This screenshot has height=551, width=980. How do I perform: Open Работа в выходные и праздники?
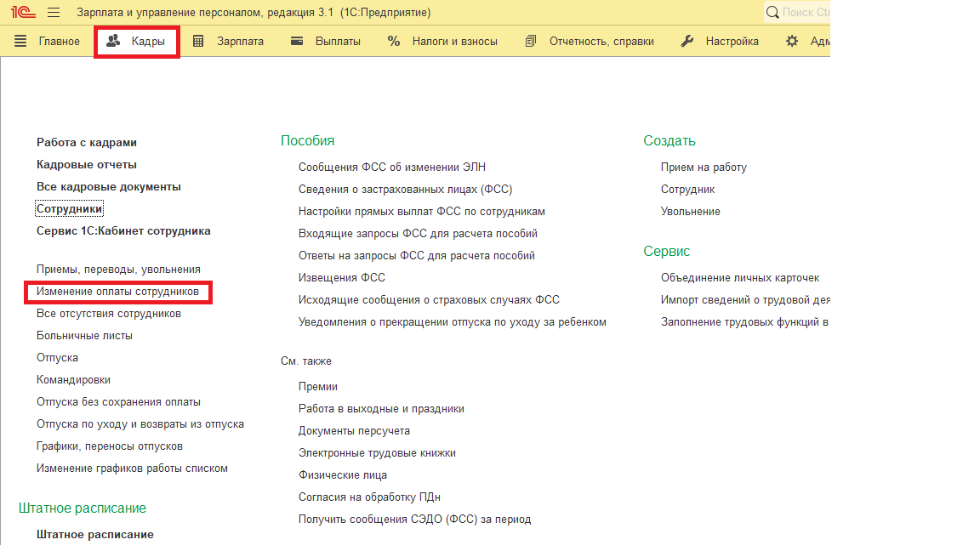click(x=381, y=408)
